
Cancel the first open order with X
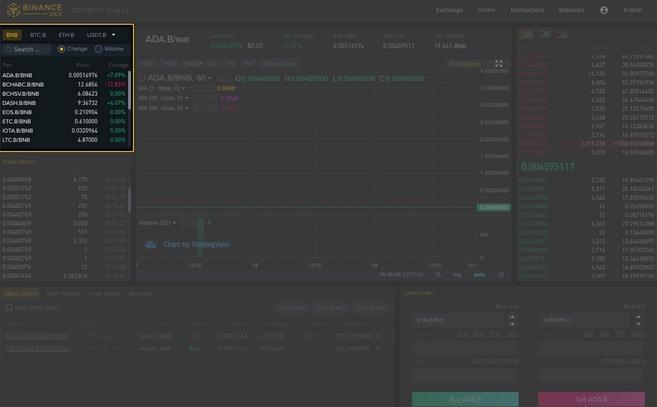[x=378, y=336]
